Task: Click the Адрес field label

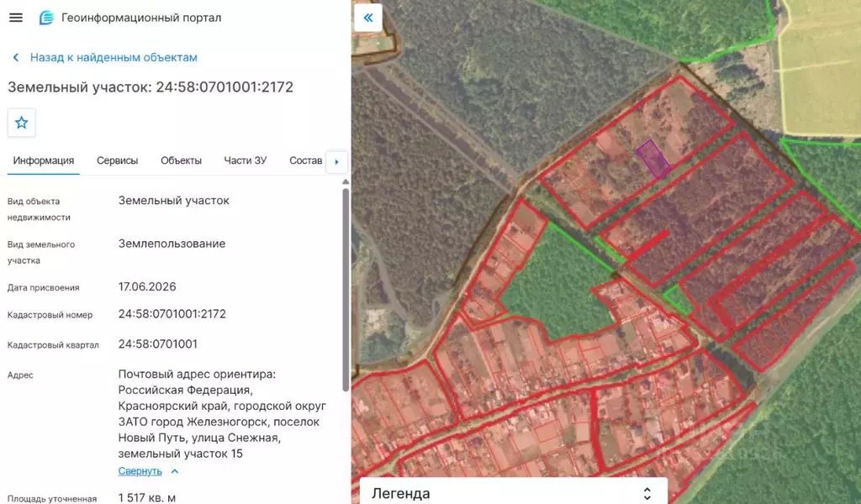Action: coord(20,375)
